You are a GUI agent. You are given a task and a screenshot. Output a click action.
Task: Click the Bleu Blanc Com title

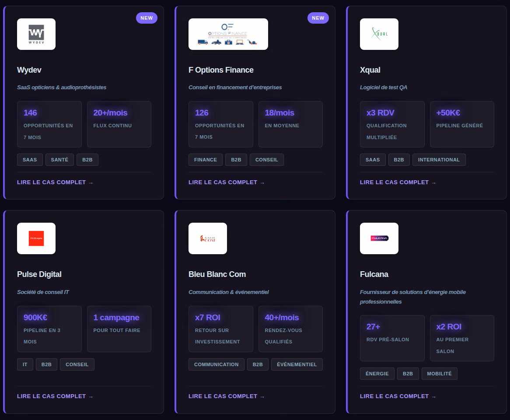coord(217,274)
